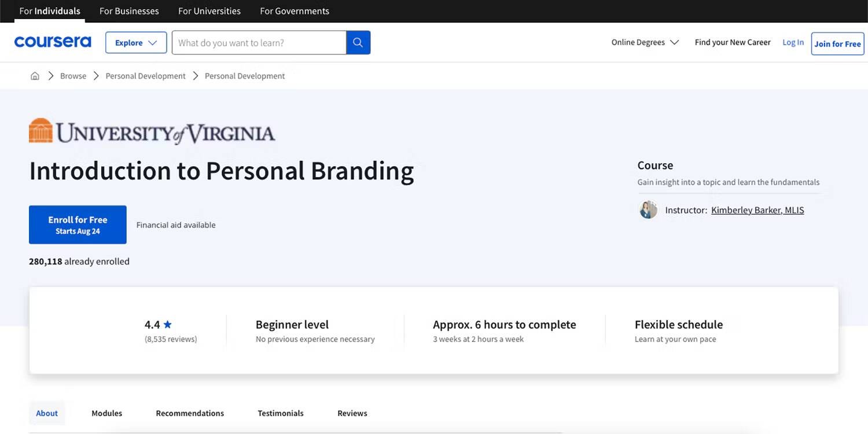Screen dimensions: 868x434
Task: Select the For Universities tab
Action: coord(209,11)
